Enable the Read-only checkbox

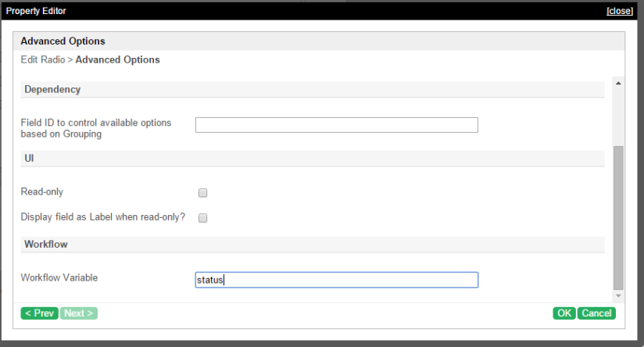coord(202,192)
